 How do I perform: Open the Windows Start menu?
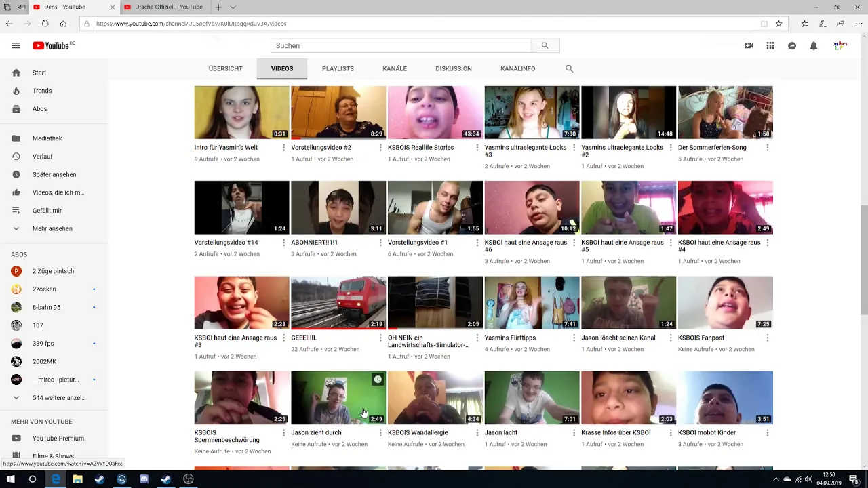click(x=11, y=479)
